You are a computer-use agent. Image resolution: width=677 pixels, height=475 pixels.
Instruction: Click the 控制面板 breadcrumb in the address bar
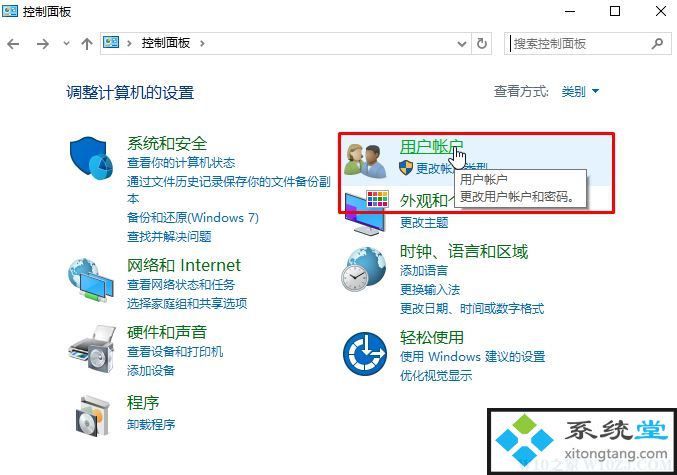click(x=166, y=43)
